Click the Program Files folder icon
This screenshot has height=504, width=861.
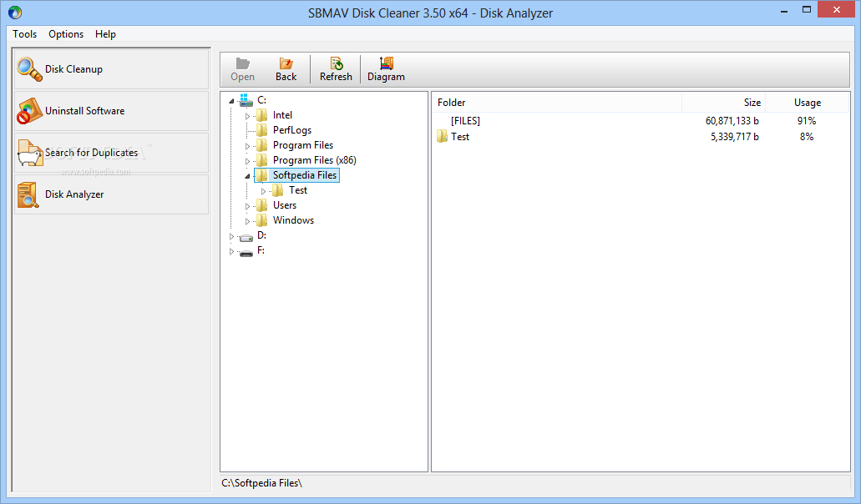262,145
